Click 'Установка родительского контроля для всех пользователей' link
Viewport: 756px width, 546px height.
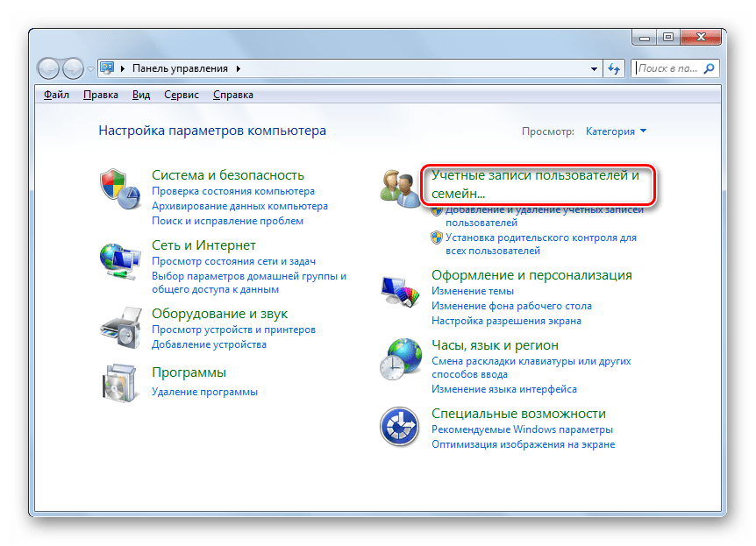pos(541,244)
